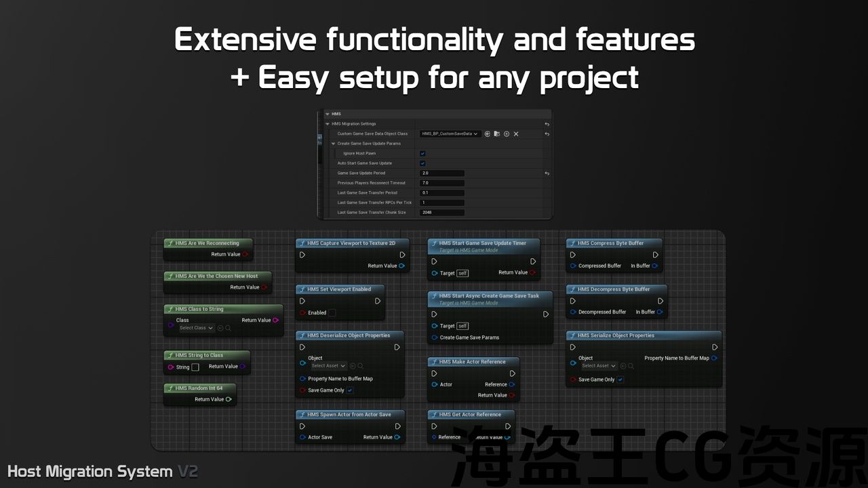Toggle Save Game Only on HMS Serialize Object Properties
This screenshot has height=488, width=868.
click(x=620, y=380)
